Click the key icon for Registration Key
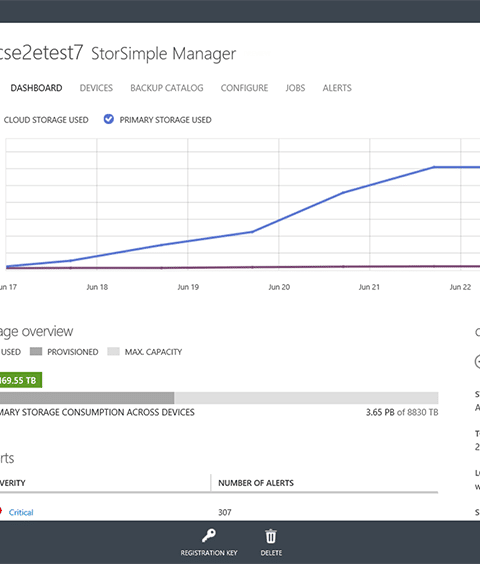 click(x=209, y=536)
